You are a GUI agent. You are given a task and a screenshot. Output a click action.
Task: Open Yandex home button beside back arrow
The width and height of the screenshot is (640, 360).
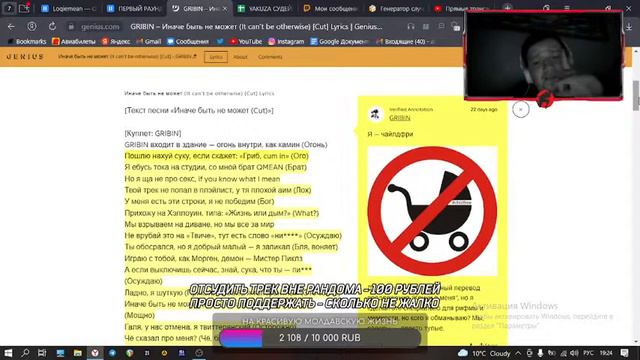click(x=31, y=27)
